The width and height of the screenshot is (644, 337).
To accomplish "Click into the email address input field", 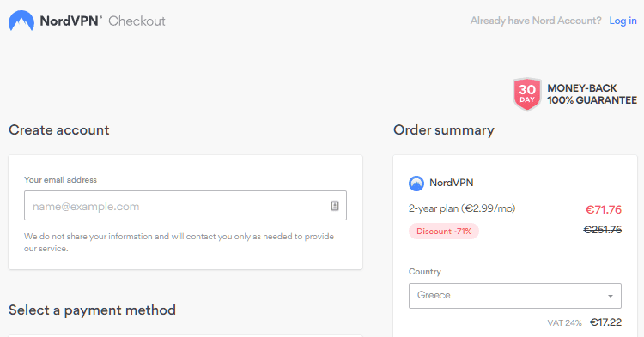I will [185, 206].
